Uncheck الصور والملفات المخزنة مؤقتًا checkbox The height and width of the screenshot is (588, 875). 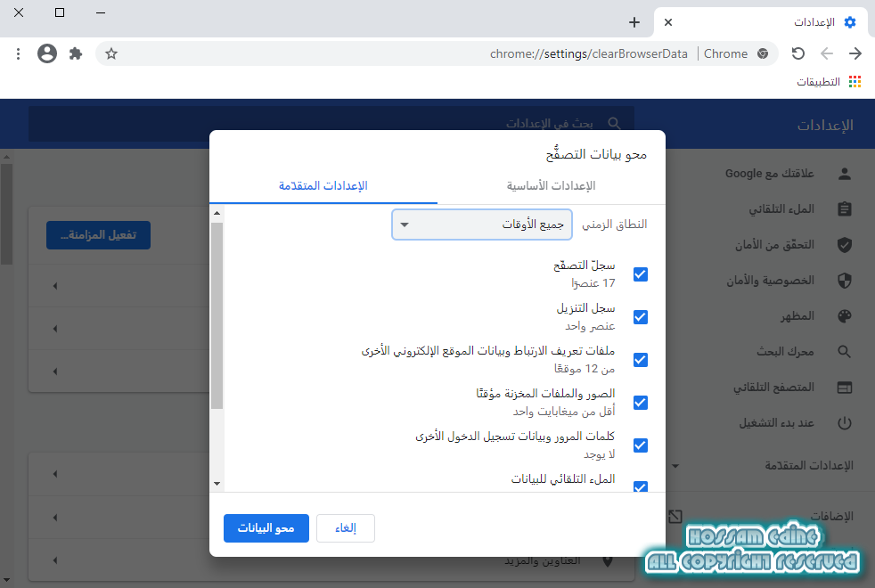(x=641, y=403)
